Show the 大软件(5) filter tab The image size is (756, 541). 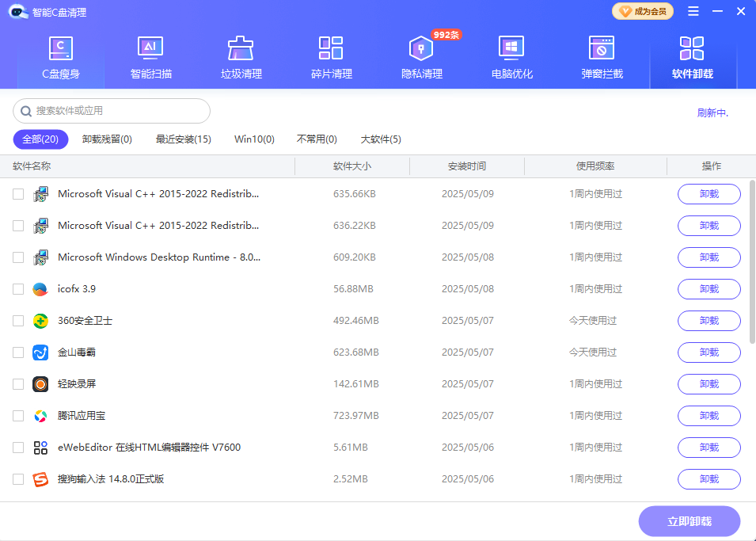(381, 139)
